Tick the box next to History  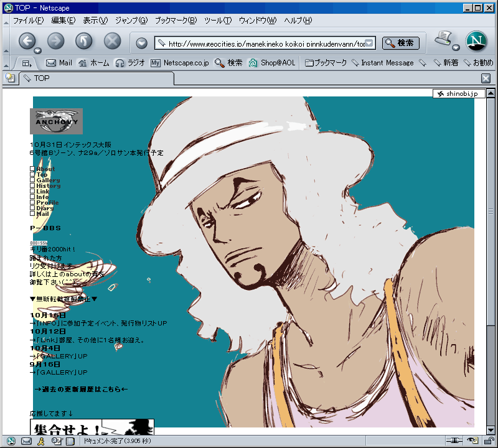tap(32, 186)
